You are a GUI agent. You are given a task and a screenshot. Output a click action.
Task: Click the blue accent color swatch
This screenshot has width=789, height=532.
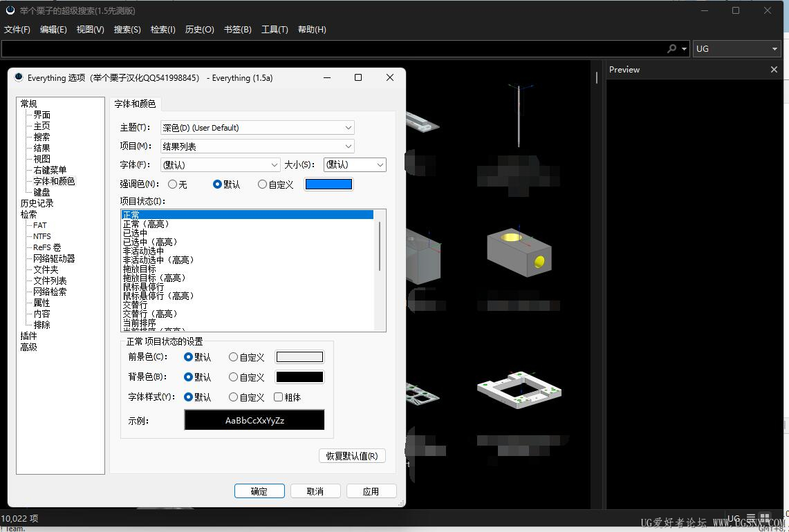328,184
